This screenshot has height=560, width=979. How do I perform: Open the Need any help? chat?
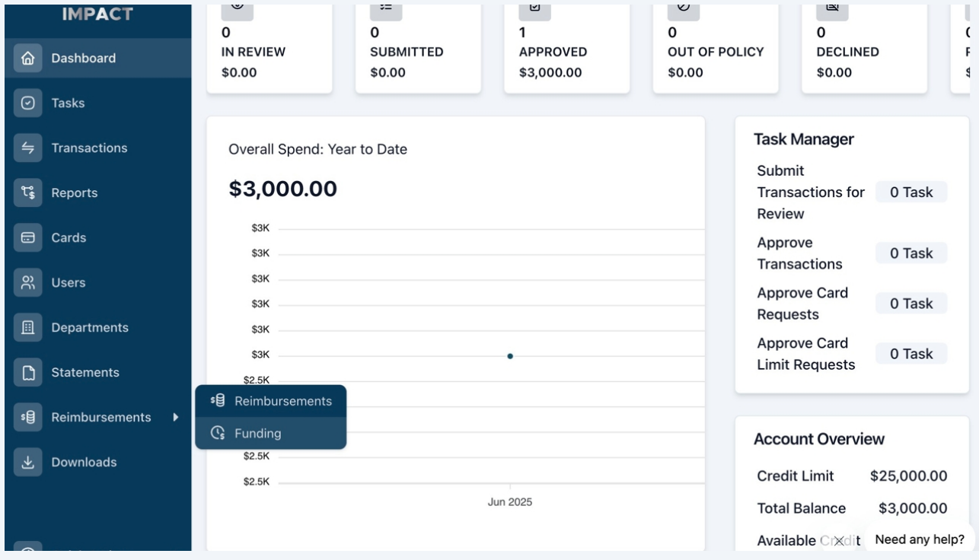pos(920,539)
